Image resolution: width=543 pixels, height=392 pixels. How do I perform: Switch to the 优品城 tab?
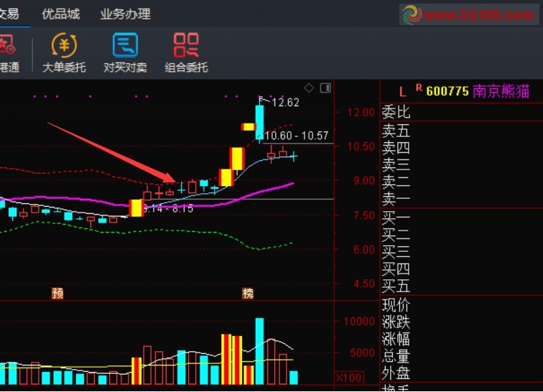click(x=61, y=14)
